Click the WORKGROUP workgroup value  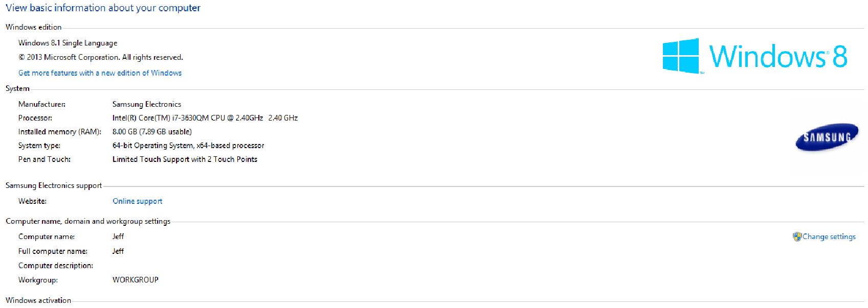pos(135,280)
